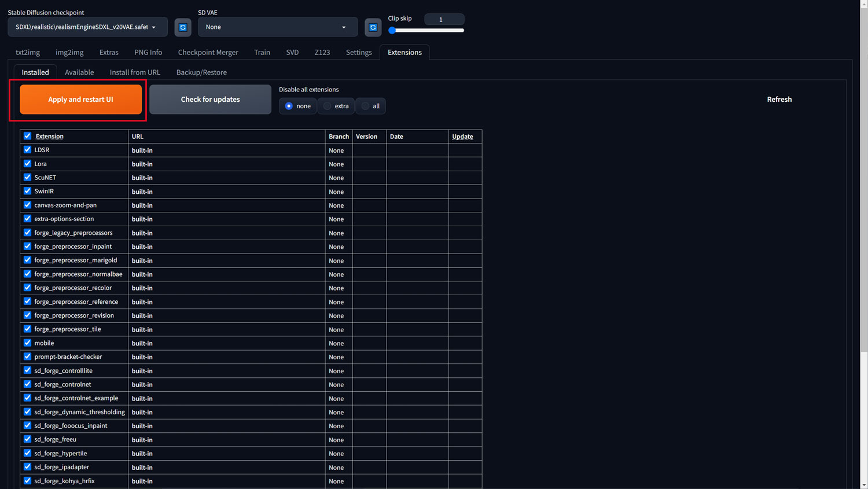
Task: Expand the SD VAE dropdown
Action: point(277,27)
